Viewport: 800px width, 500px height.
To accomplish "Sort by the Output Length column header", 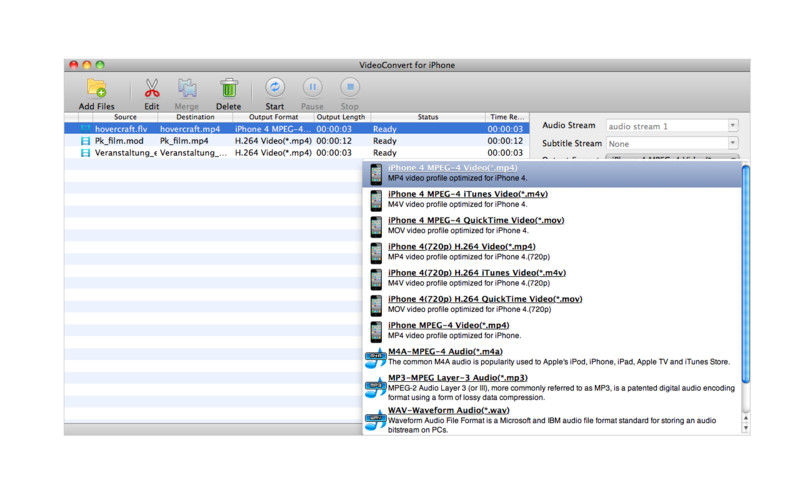I will [341, 117].
